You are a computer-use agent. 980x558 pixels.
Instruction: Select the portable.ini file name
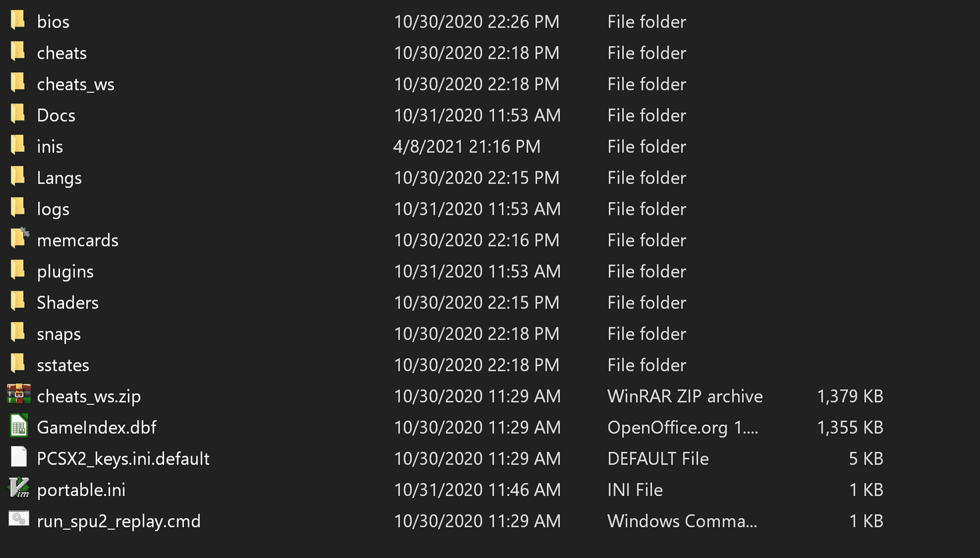(81, 490)
